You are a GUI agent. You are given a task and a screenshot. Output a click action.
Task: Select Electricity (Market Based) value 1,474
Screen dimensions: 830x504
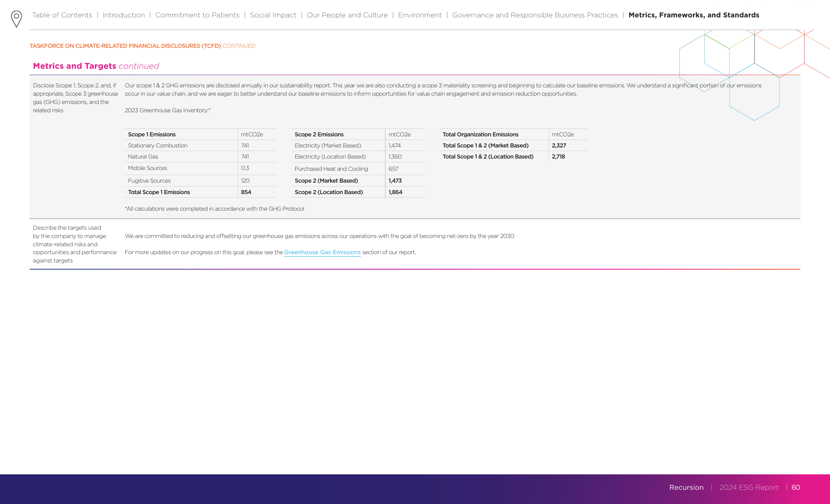(x=394, y=145)
